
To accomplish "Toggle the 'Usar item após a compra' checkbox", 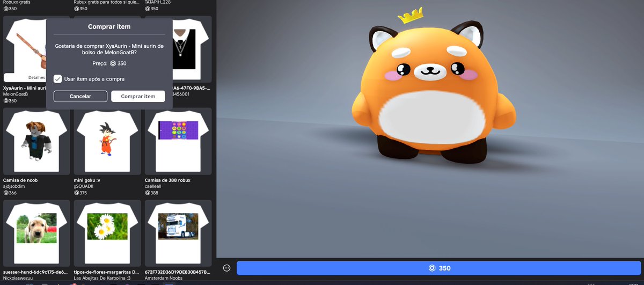I will (x=58, y=79).
